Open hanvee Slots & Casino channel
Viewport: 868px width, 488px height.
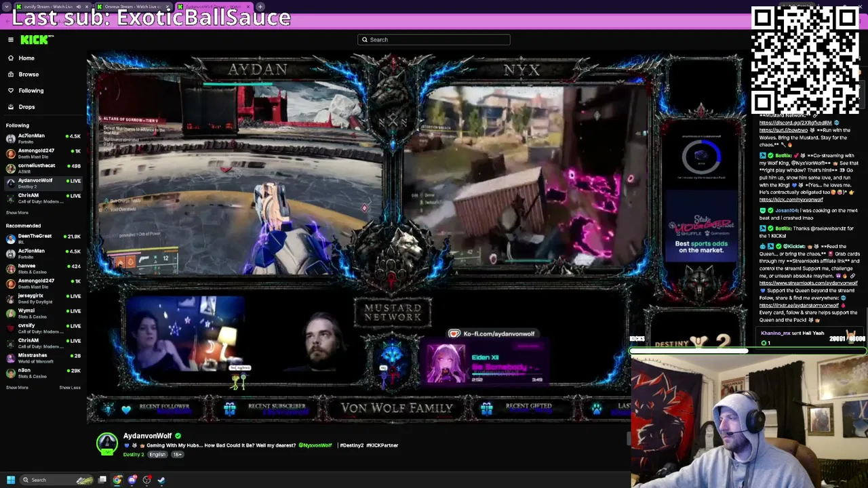(x=43, y=268)
